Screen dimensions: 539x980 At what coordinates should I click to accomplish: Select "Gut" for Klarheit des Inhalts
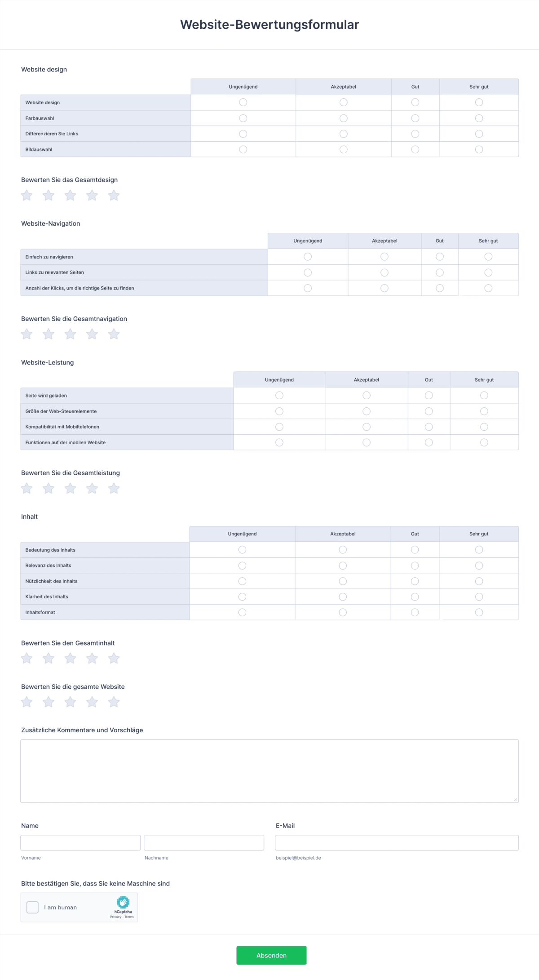click(415, 597)
